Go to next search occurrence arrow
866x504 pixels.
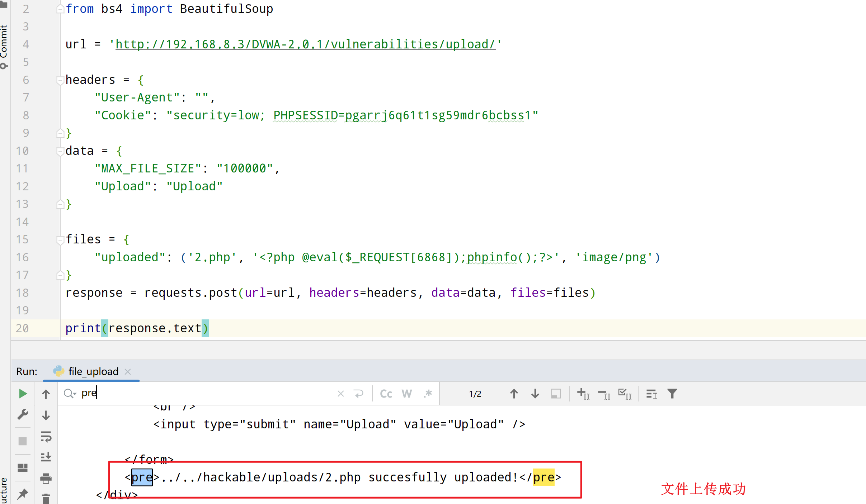pos(535,394)
